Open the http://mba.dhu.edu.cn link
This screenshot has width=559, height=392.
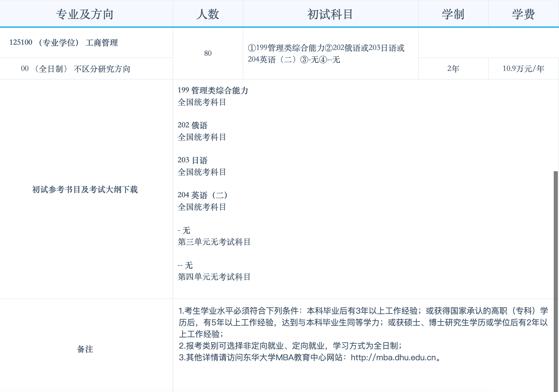393,357
